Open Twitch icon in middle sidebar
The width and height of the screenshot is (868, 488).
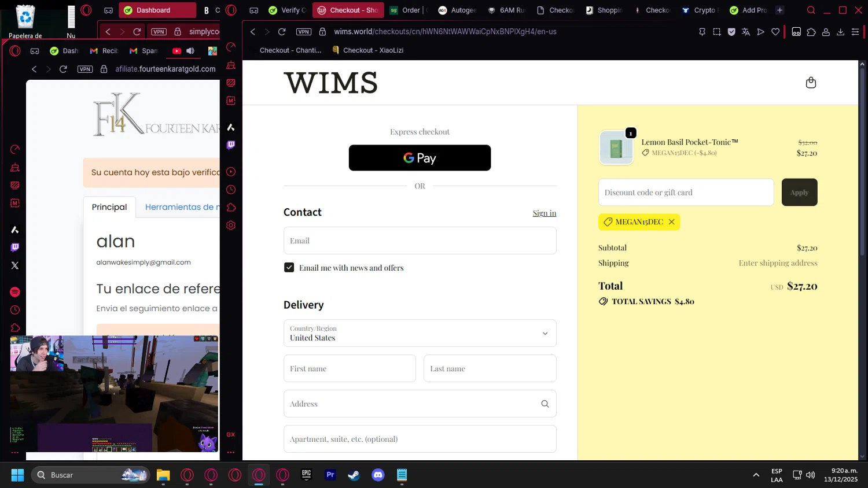point(231,145)
